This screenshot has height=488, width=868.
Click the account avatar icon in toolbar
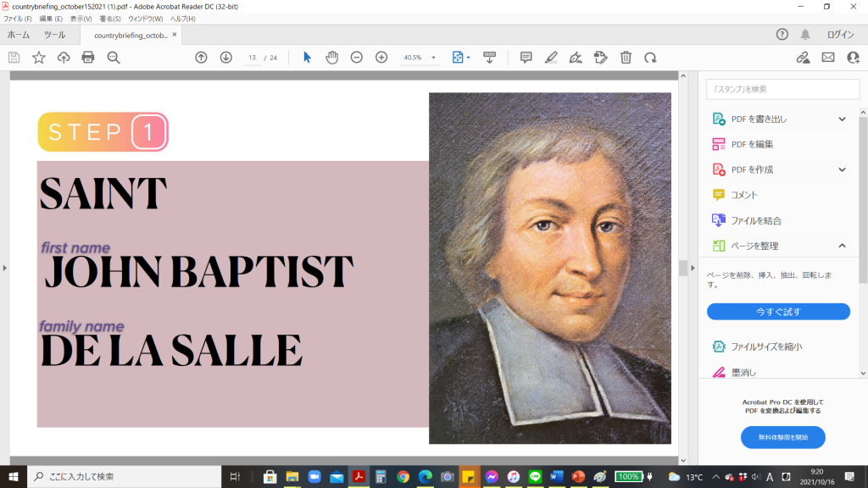click(853, 58)
